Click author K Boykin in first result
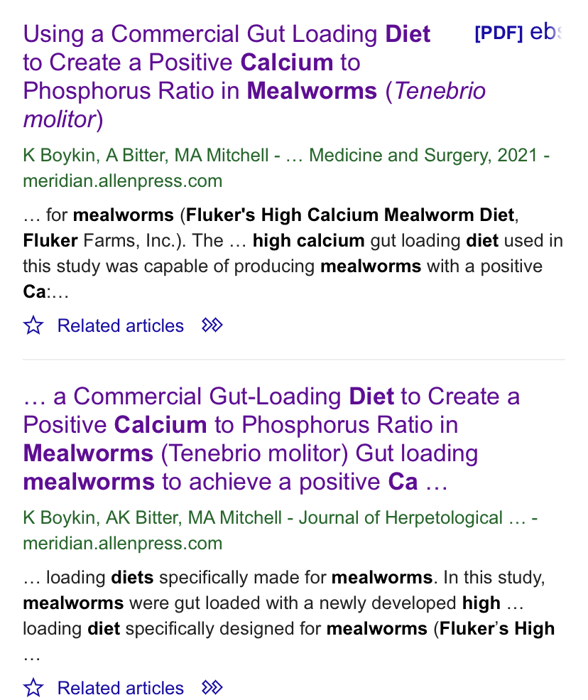 59,156
